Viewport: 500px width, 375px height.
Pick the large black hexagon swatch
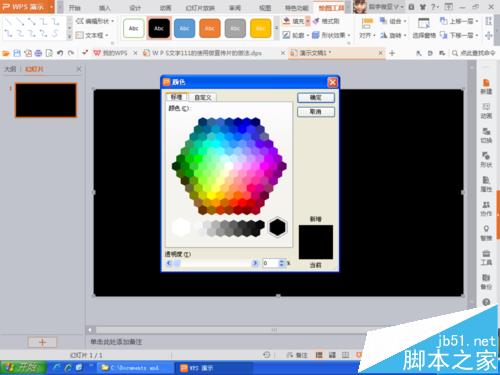click(x=277, y=227)
